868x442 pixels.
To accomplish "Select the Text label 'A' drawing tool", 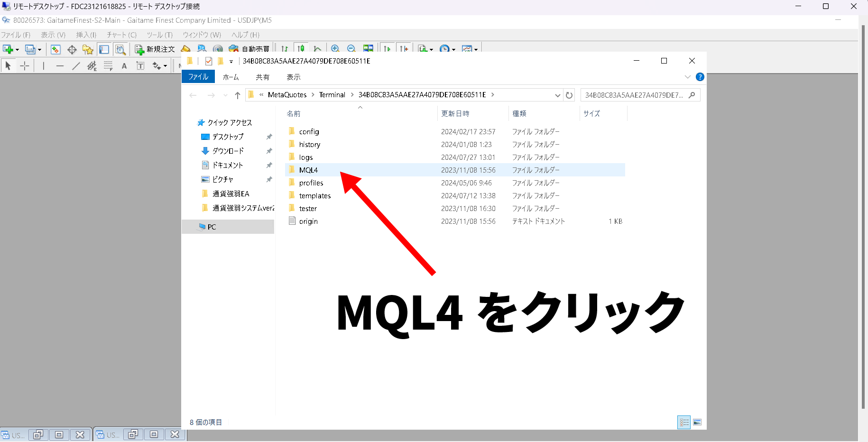I will pos(124,66).
